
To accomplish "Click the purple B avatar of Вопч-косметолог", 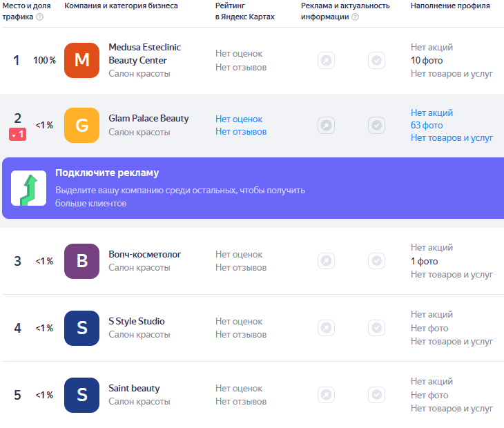I will coord(81,261).
